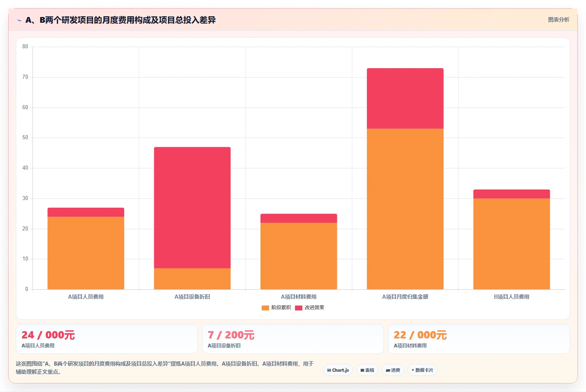Click the B项目人员费用 x-axis label

tap(511, 297)
